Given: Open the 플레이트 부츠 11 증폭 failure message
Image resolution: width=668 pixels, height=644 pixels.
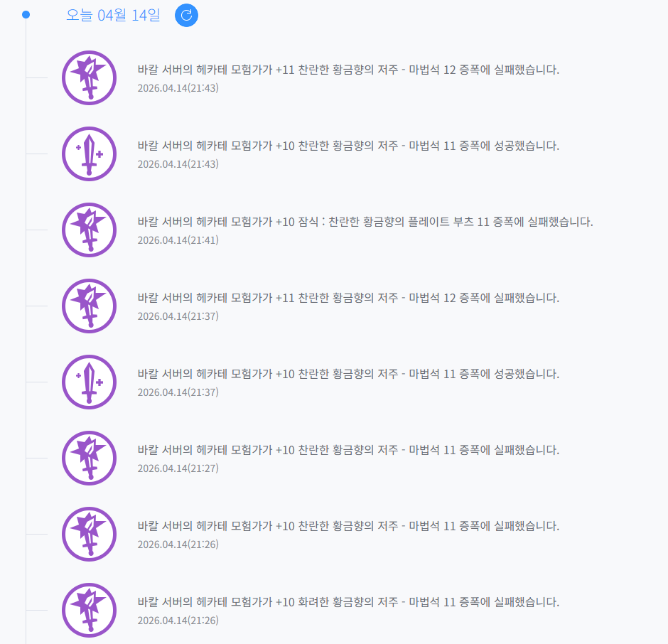Looking at the screenshot, I should [x=365, y=222].
